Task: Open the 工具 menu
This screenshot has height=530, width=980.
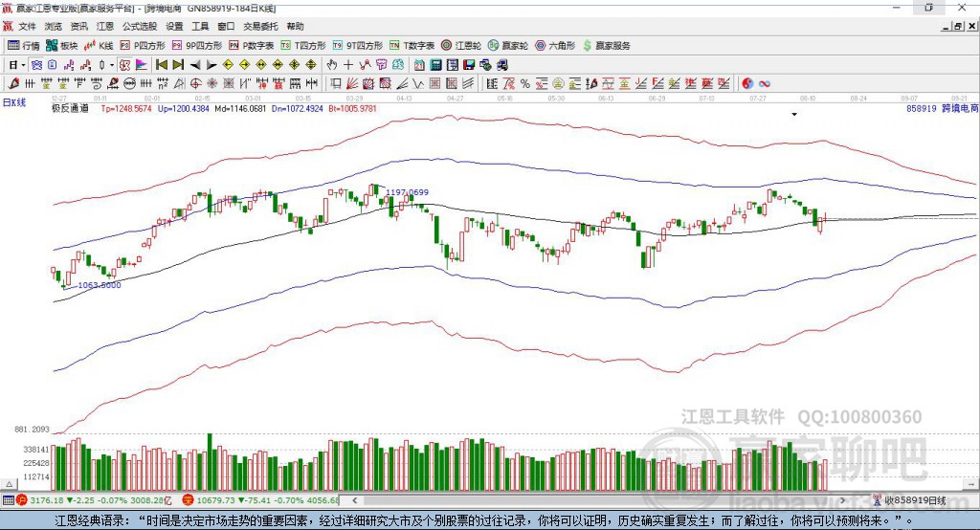Action: pyautogui.click(x=200, y=26)
